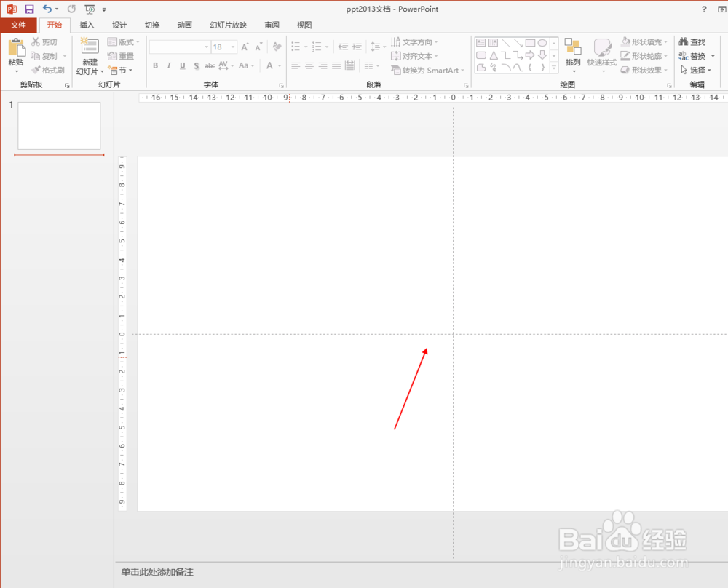This screenshot has width=728, height=588.
Task: Increase list indent level icon
Action: pyautogui.click(x=357, y=47)
